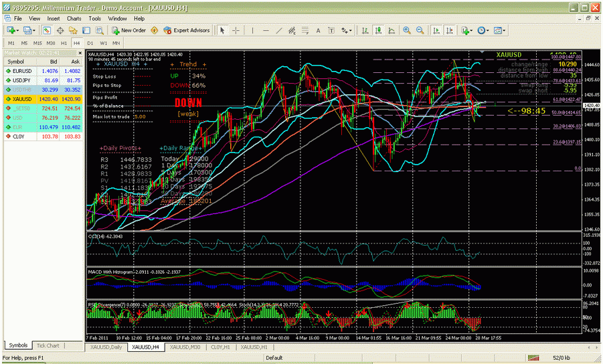
Task: Open the Strategy Tester icon
Action: point(99,30)
